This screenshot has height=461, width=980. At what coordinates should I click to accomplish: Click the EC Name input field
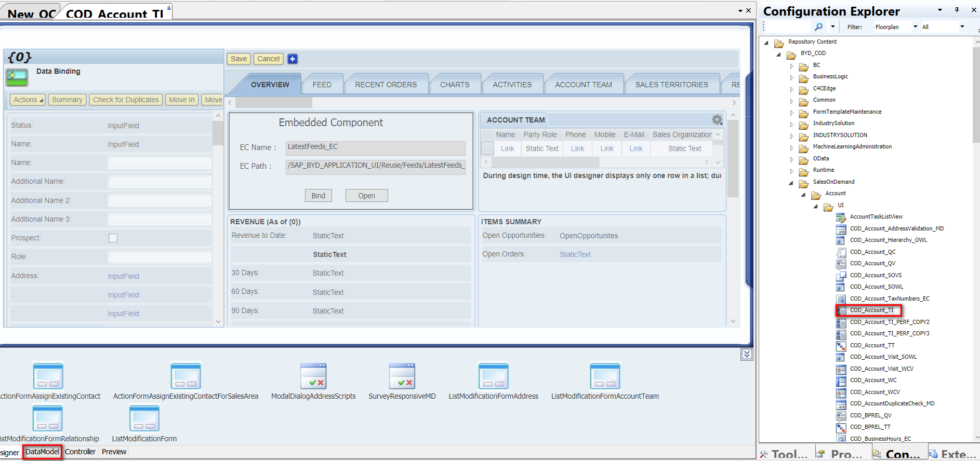[376, 147]
